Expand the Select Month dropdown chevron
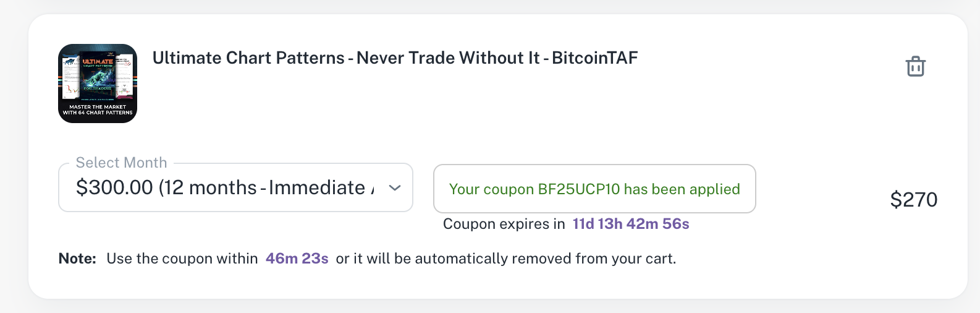The width and height of the screenshot is (980, 313). point(395,188)
